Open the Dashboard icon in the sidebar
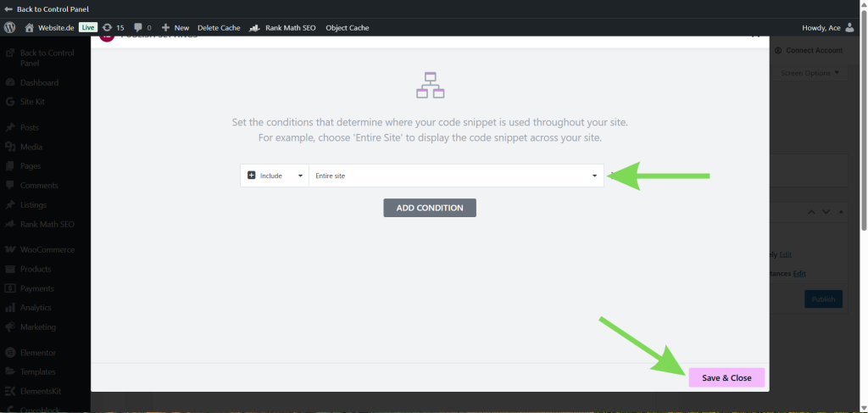Image resolution: width=868 pixels, height=413 pixels. tap(10, 82)
